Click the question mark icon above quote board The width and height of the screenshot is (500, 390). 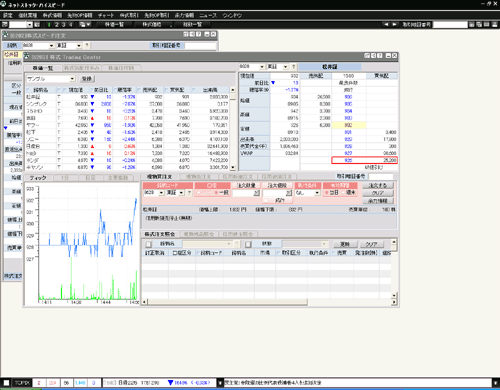tap(294, 67)
